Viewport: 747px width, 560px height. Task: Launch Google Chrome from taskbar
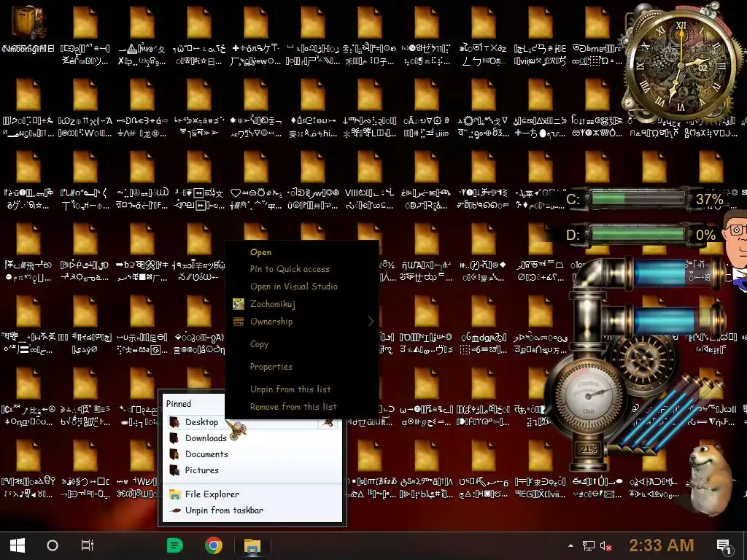pyautogui.click(x=214, y=545)
